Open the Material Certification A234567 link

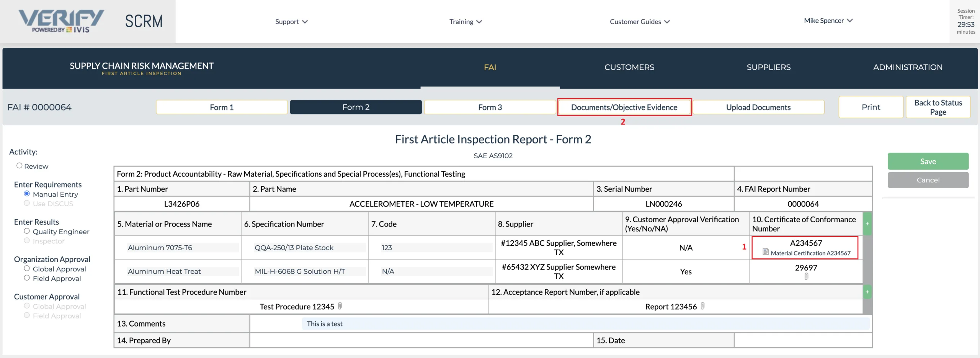tap(810, 253)
